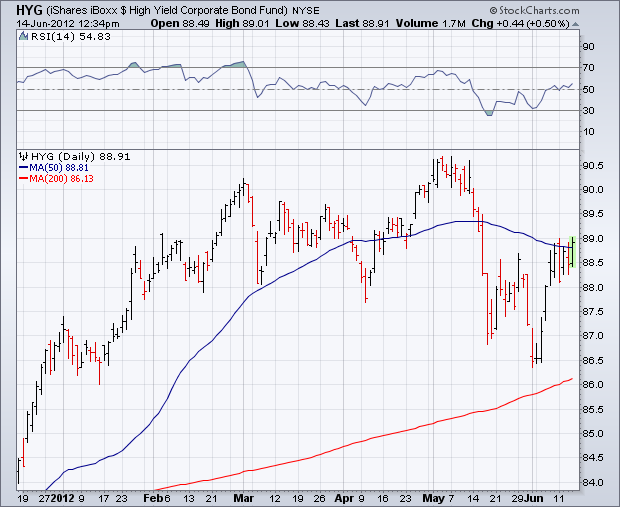620x507 pixels.
Task: Click the 86.0 price axis label
Action: point(593,385)
